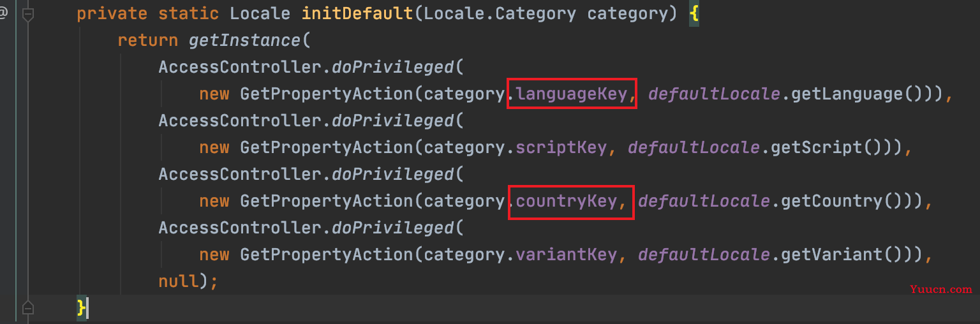Click 'defaultLocale' before getScript
The image size is (980, 324).
click(x=694, y=147)
